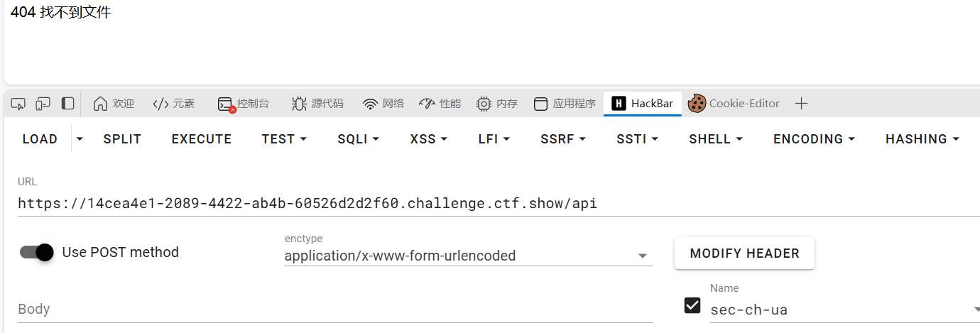Open the SQLI payload menu
The image size is (980, 333).
[358, 139]
